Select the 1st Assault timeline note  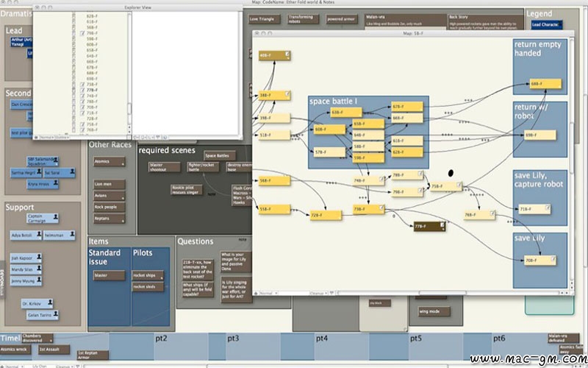pyautogui.click(x=54, y=350)
